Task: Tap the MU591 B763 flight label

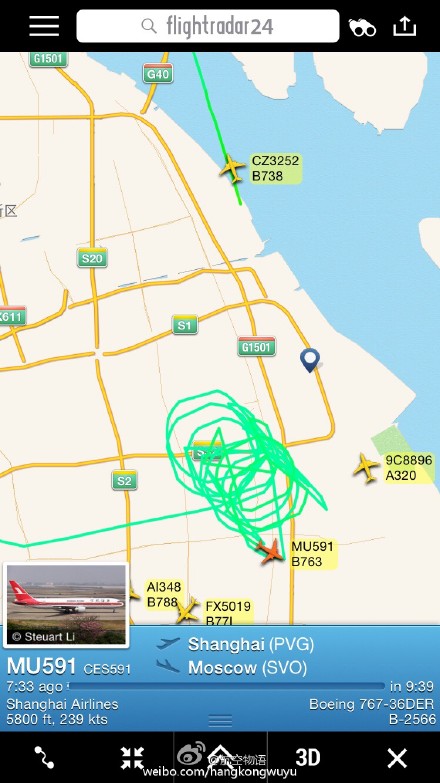Action: 312,553
